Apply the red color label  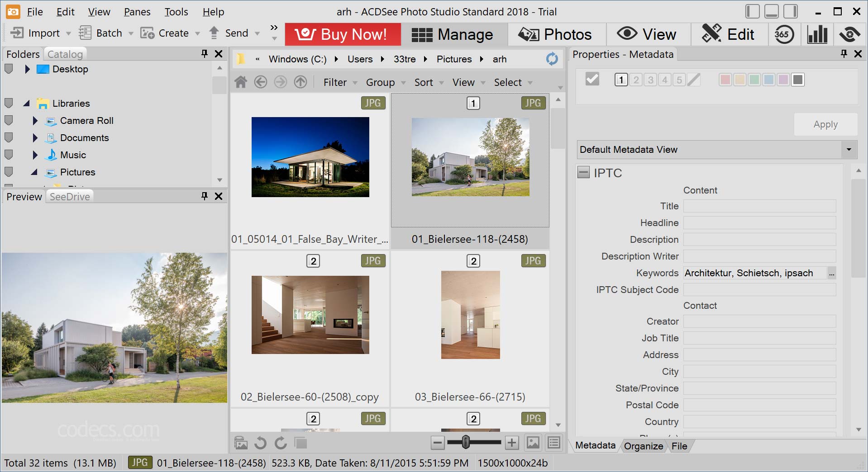click(725, 80)
